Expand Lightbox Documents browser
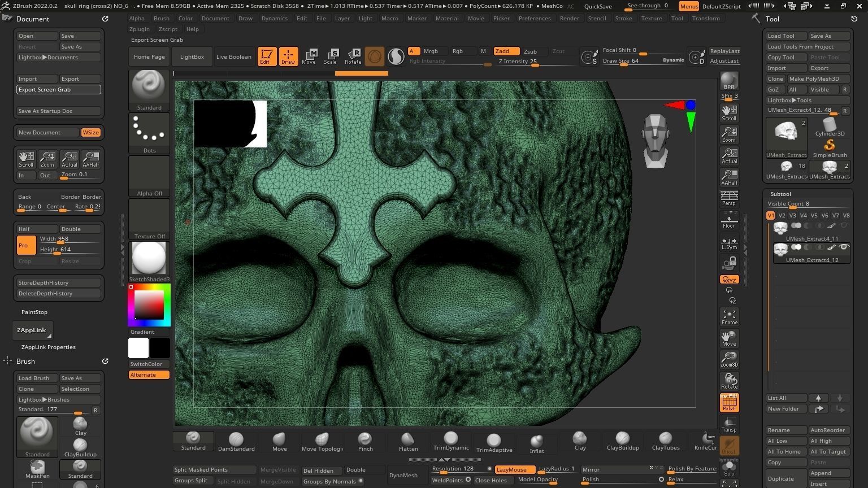868x488 pixels. 59,58
